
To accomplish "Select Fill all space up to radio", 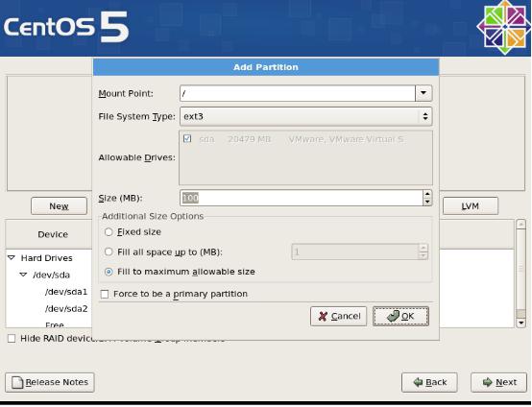I will pyautogui.click(x=109, y=252).
